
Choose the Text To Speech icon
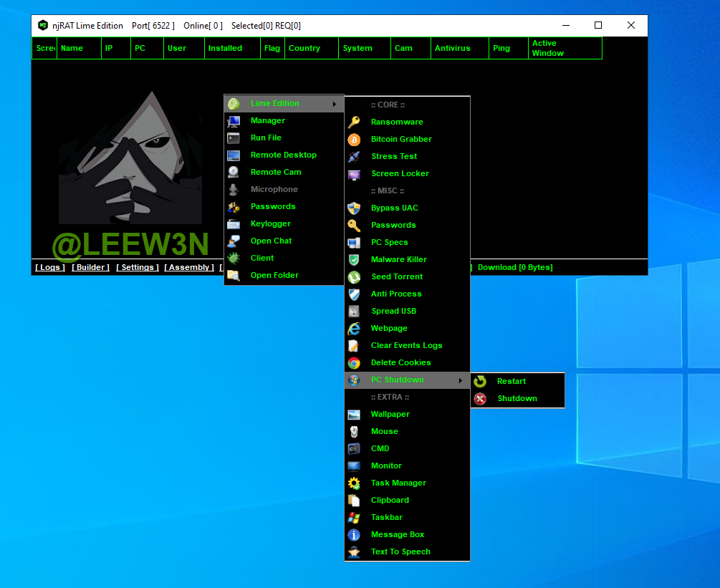[354, 552]
